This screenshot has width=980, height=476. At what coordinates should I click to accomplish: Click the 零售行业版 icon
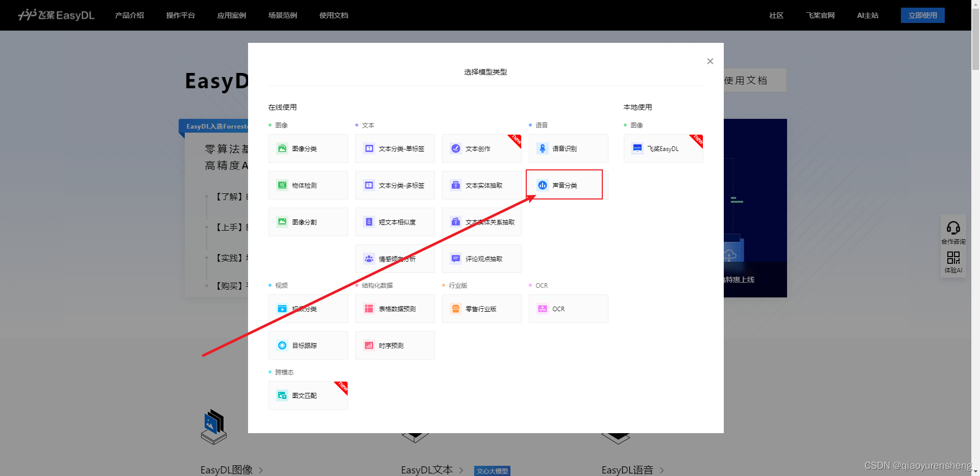[x=456, y=309]
